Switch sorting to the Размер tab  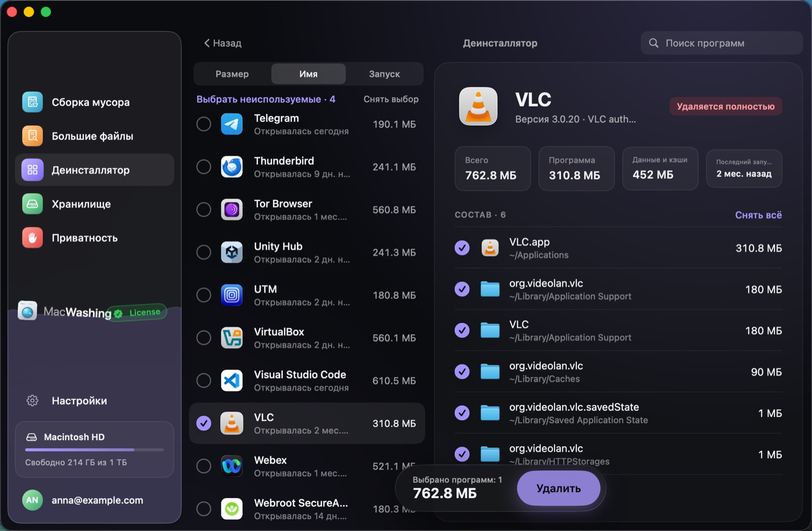(232, 74)
